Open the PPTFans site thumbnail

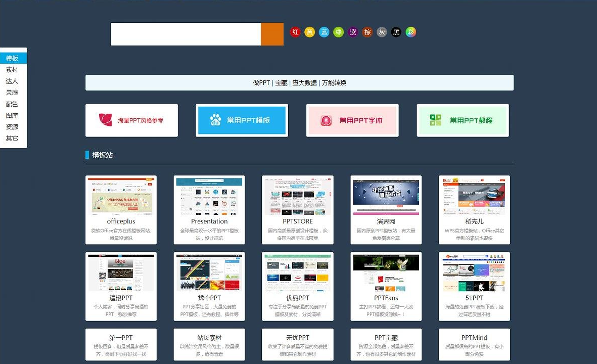click(386, 272)
